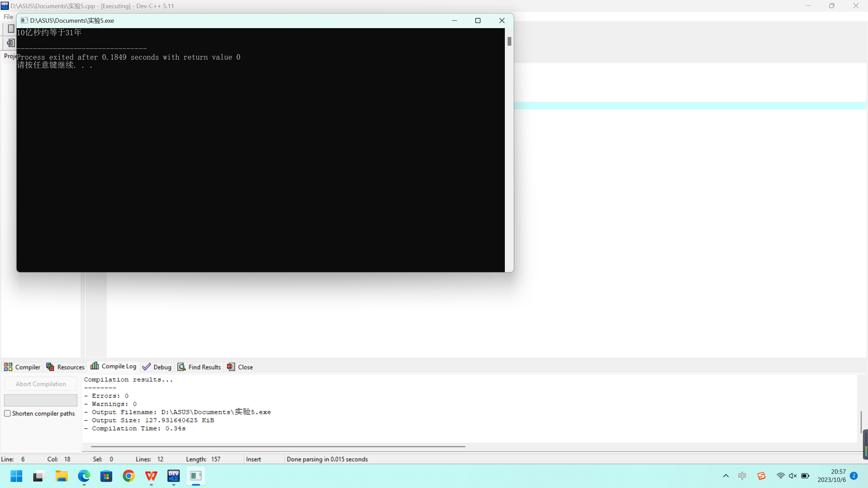The height and width of the screenshot is (488, 868).
Task: Click the console window vertical scrollbar thumb
Action: point(509,41)
